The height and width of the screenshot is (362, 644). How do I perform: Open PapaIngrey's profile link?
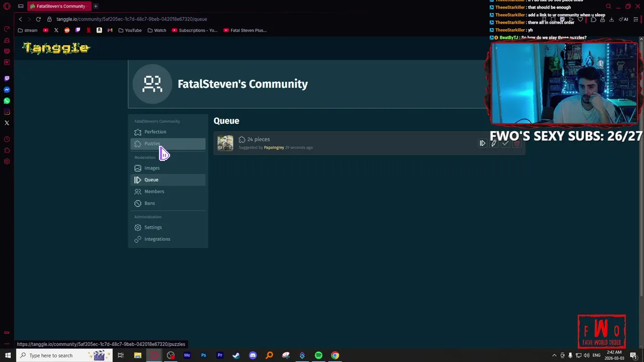274,147
